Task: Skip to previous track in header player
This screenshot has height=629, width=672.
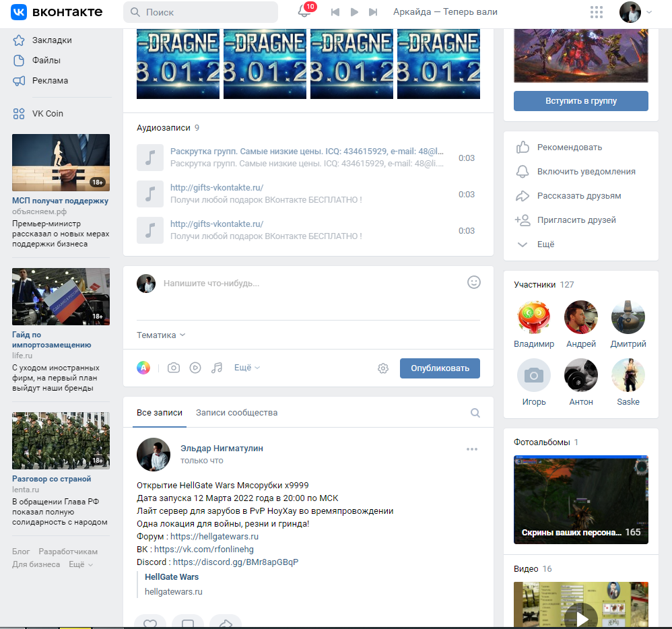Action: [x=335, y=12]
